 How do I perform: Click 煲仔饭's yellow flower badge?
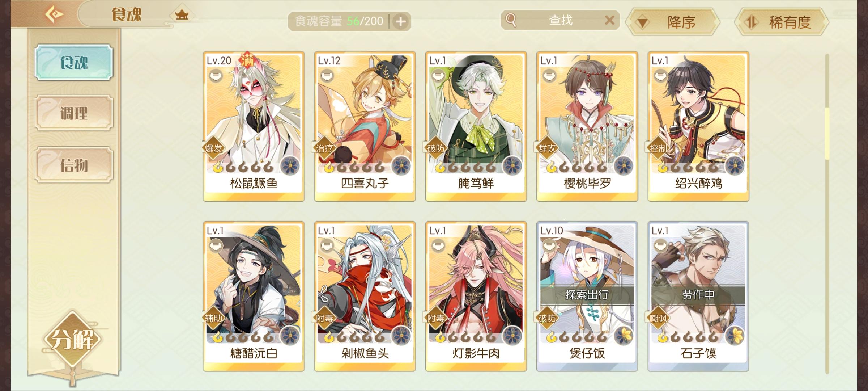(x=624, y=336)
